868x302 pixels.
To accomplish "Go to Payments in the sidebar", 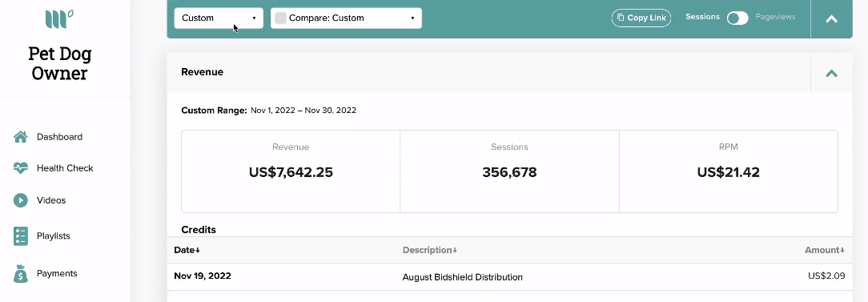I will 57,274.
